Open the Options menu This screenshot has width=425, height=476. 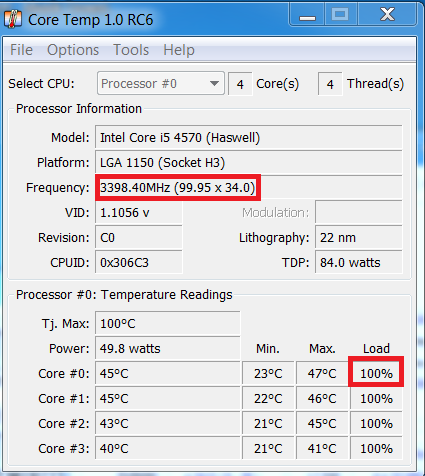pyautogui.click(x=73, y=50)
